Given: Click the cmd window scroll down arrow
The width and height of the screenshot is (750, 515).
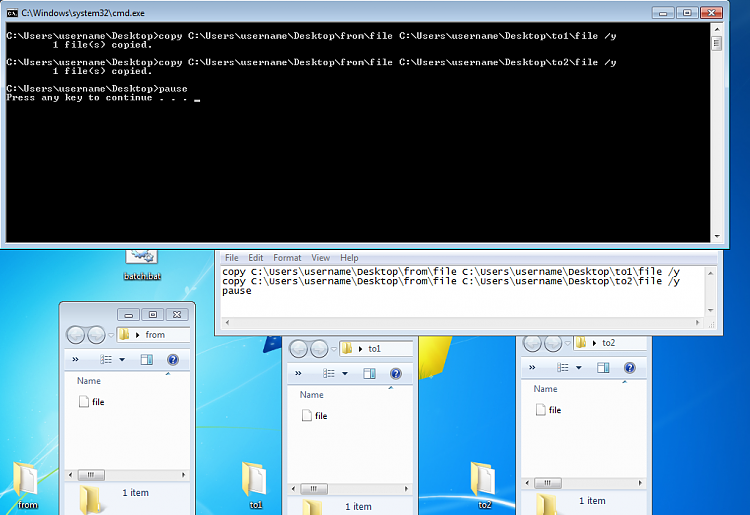Looking at the screenshot, I should [x=717, y=236].
